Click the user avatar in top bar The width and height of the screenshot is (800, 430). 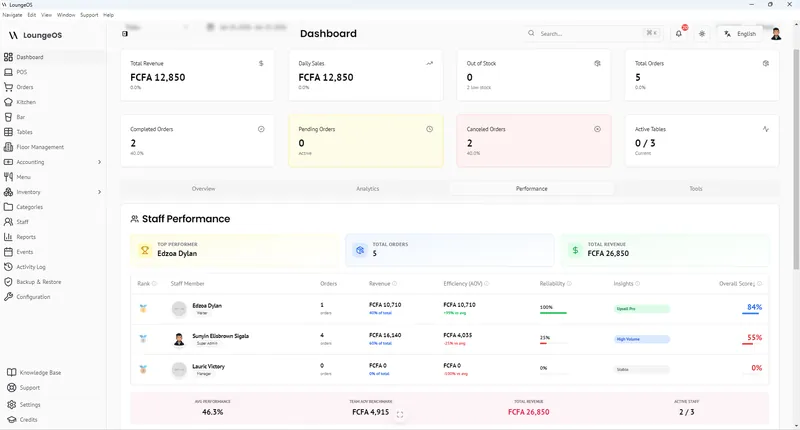coord(776,34)
